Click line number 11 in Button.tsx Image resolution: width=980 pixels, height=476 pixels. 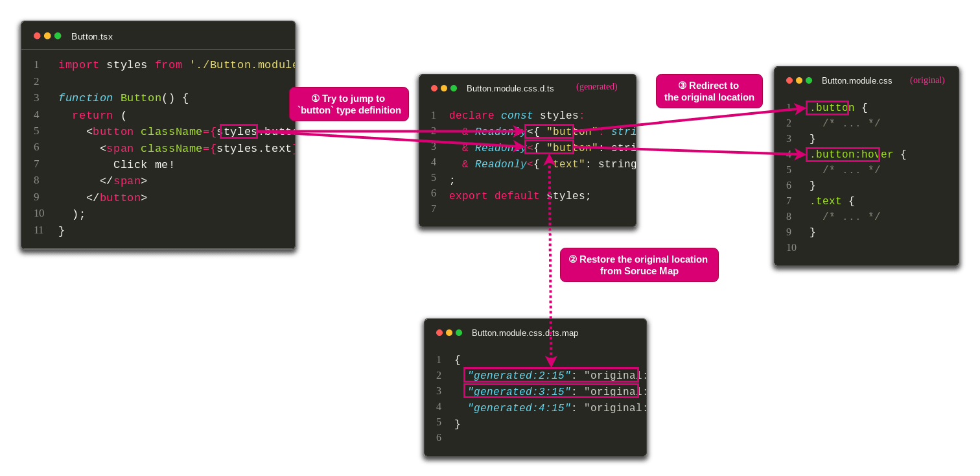[x=39, y=230]
